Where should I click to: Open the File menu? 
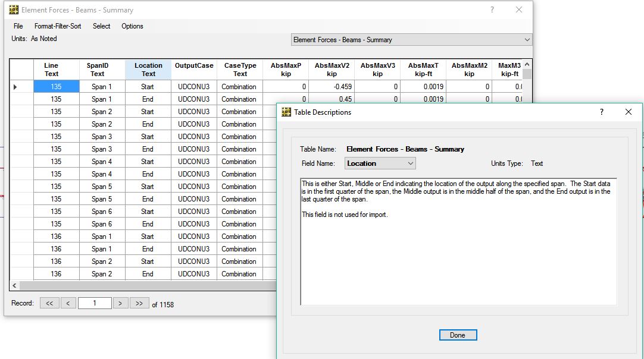pyautogui.click(x=18, y=26)
